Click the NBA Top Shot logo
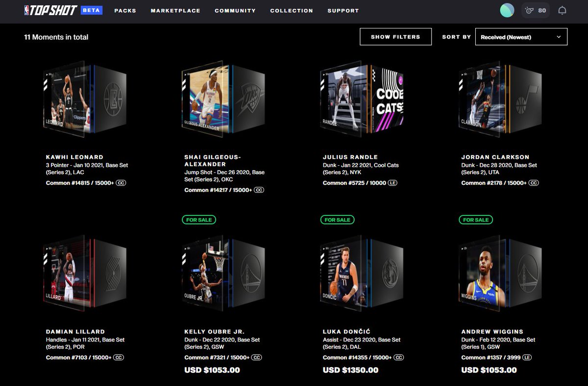Viewport: 588px width, 386px height. click(50, 10)
